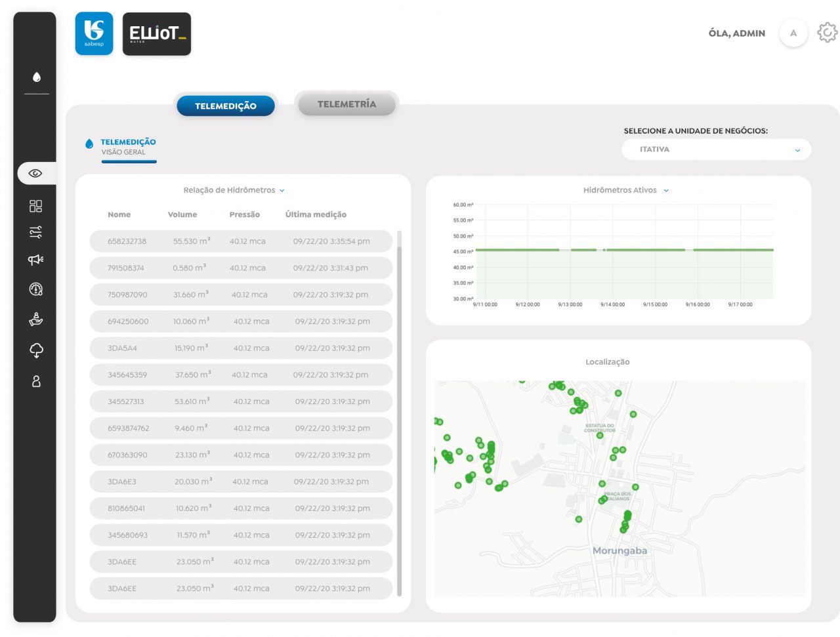Viewport: 840px width, 637px height.
Task: Open the filters sliders icon in sidebar
Action: coord(36,232)
